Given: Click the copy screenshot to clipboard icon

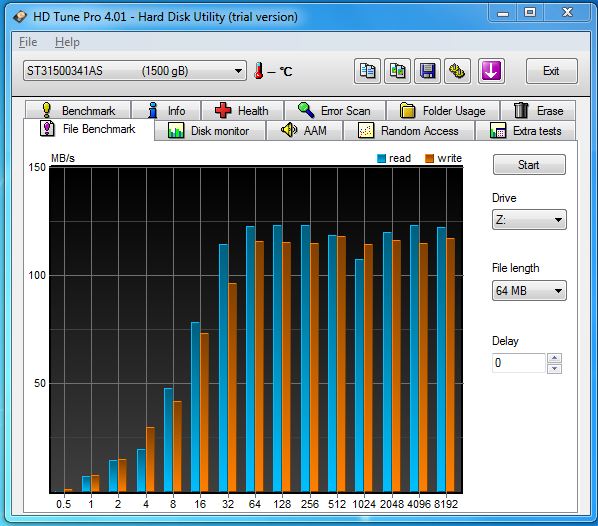Looking at the screenshot, I should pyautogui.click(x=397, y=71).
